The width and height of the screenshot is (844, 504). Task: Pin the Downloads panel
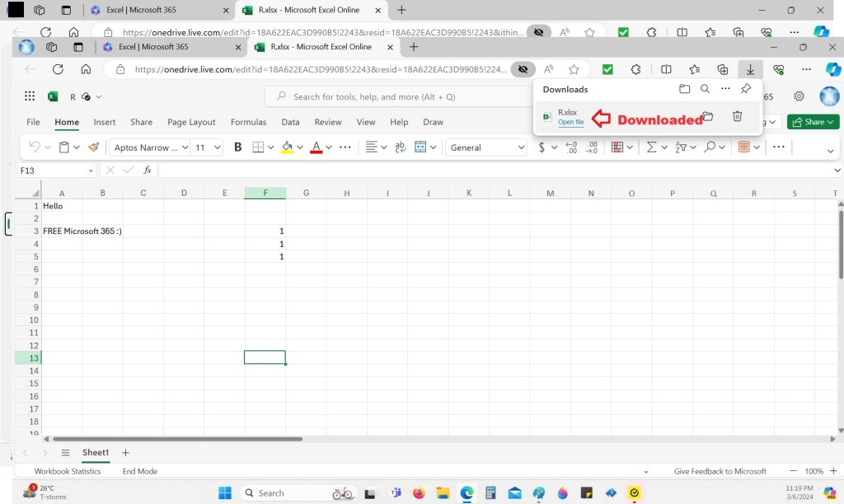point(746,89)
